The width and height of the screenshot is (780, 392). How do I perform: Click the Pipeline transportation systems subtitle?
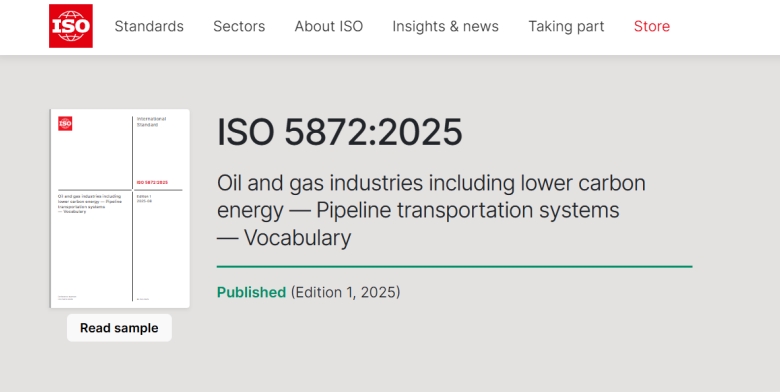[x=468, y=210]
